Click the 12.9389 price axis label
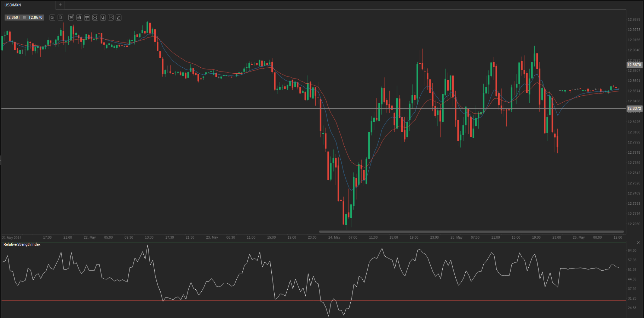Image resolution: width=644 pixels, height=318 pixels. point(634,19)
